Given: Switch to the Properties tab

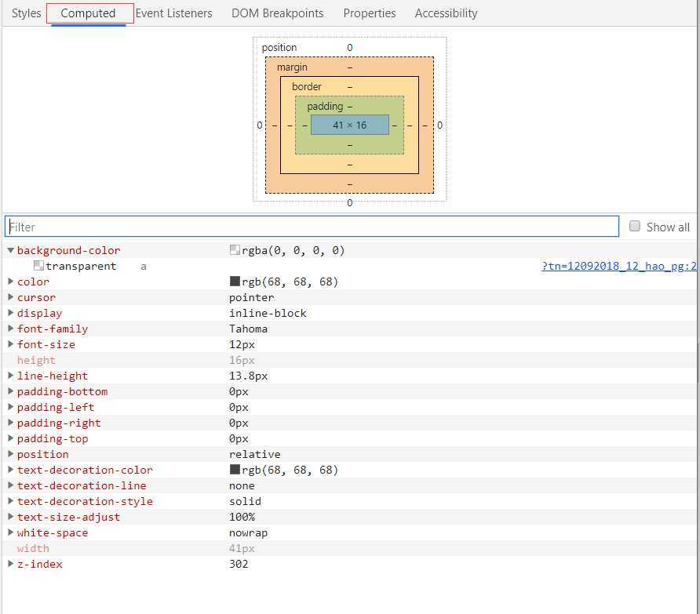Looking at the screenshot, I should pyautogui.click(x=369, y=13).
